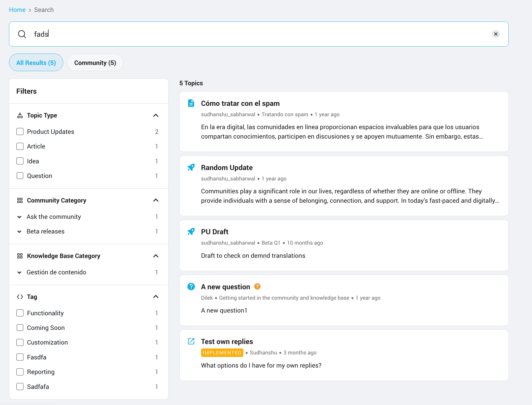This screenshot has width=532, height=405.
Task: Click the blue question mark topic icon
Action: 191,287
